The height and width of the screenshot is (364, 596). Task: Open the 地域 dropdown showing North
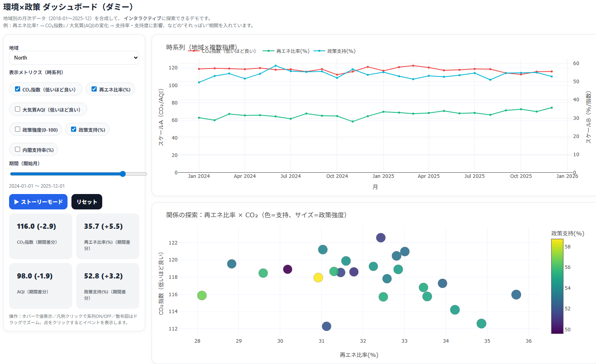74,58
